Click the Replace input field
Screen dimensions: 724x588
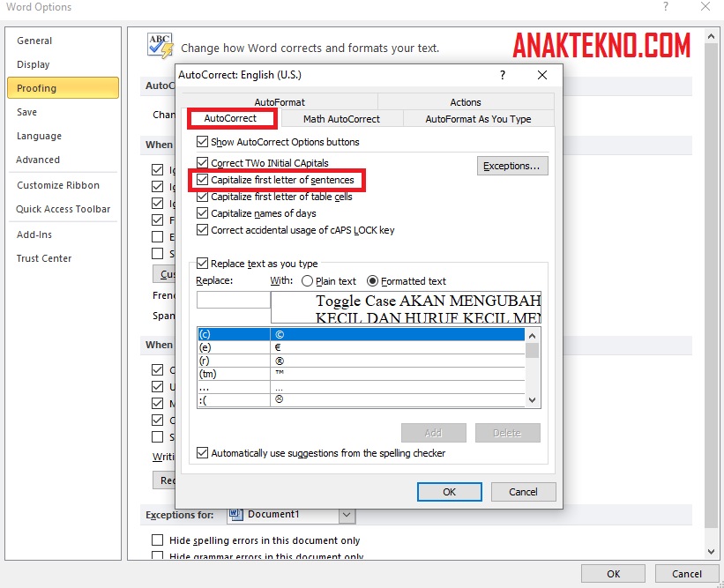[233, 300]
